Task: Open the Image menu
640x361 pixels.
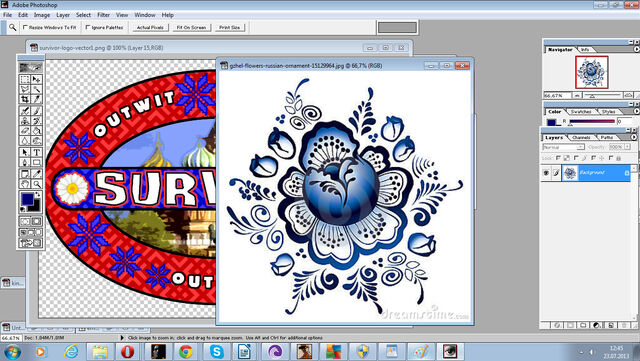Action: click(42, 15)
